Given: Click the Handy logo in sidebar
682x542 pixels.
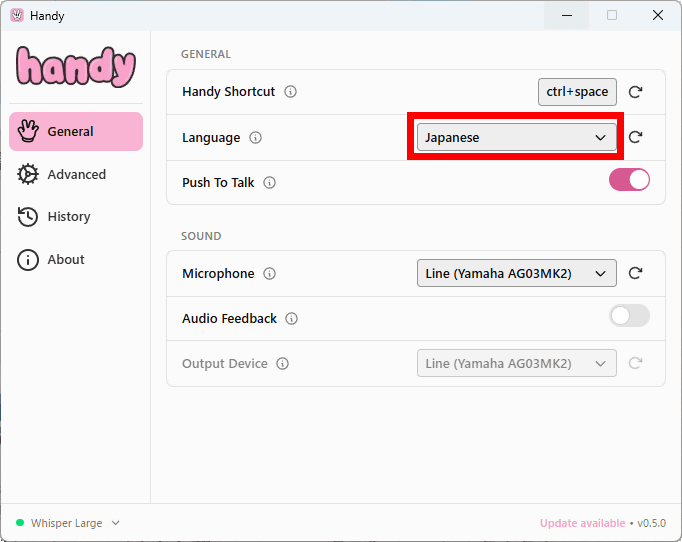Looking at the screenshot, I should click(76, 67).
